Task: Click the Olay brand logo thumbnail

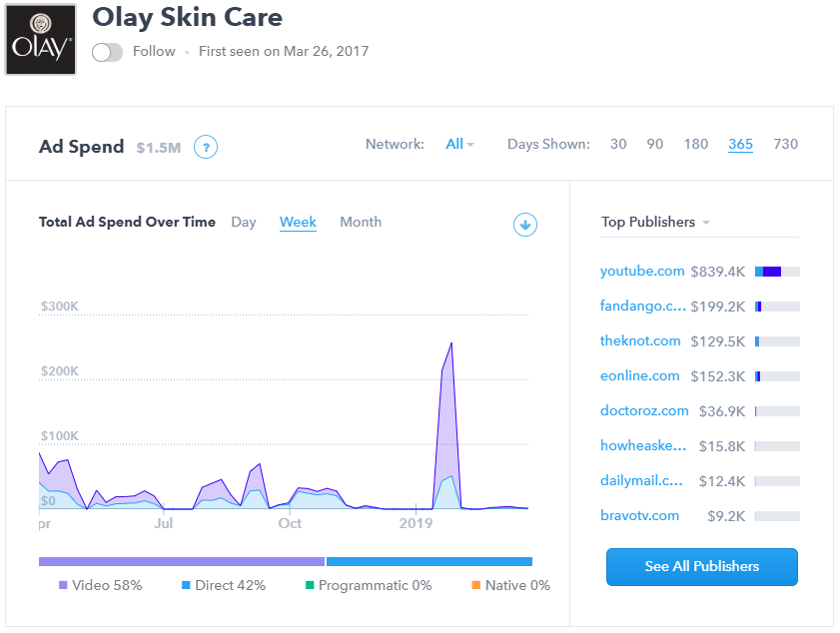Action: point(41,39)
